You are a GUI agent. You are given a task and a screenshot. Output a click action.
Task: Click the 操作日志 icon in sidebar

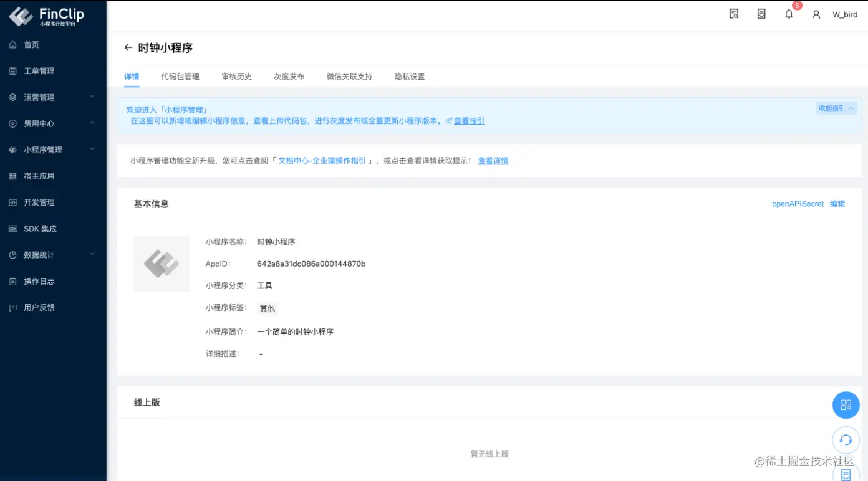click(13, 281)
